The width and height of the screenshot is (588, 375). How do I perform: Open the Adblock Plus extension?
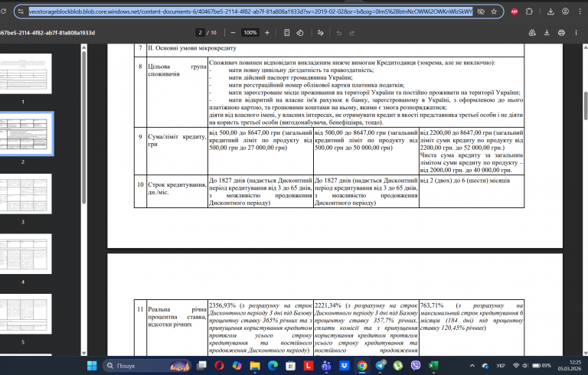(x=514, y=11)
